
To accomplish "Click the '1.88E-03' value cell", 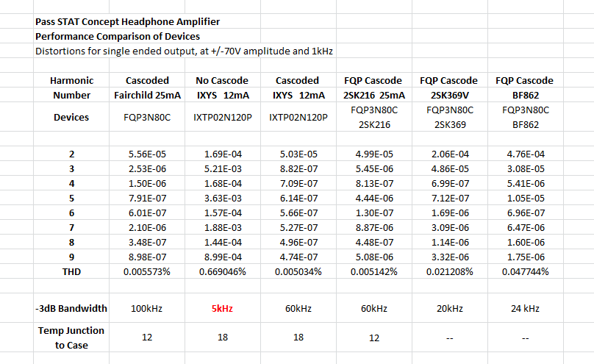I will (x=223, y=228).
